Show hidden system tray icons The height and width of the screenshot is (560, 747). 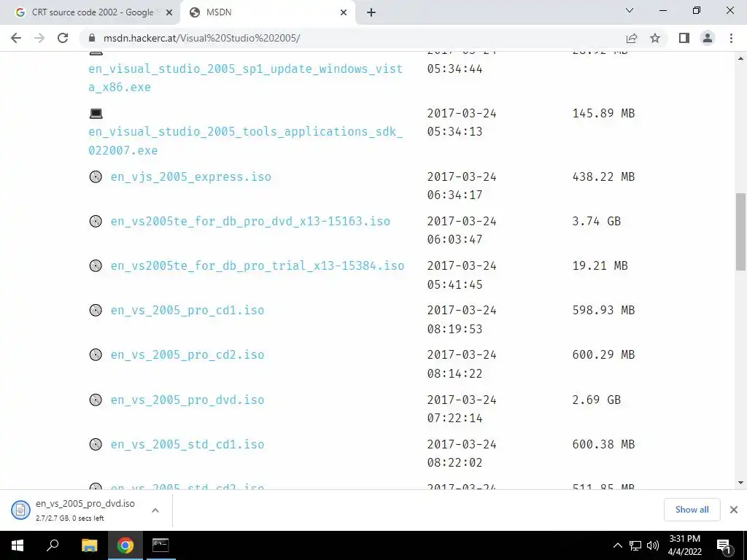tap(617, 545)
